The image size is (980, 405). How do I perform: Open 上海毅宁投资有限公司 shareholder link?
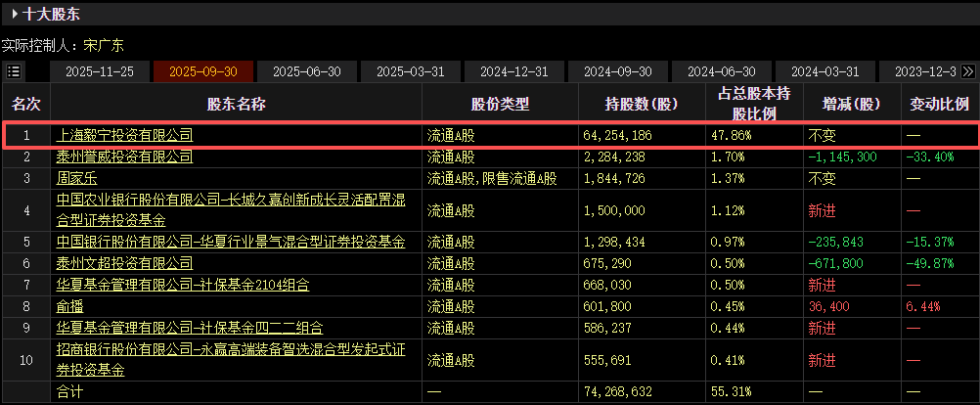coord(124,134)
